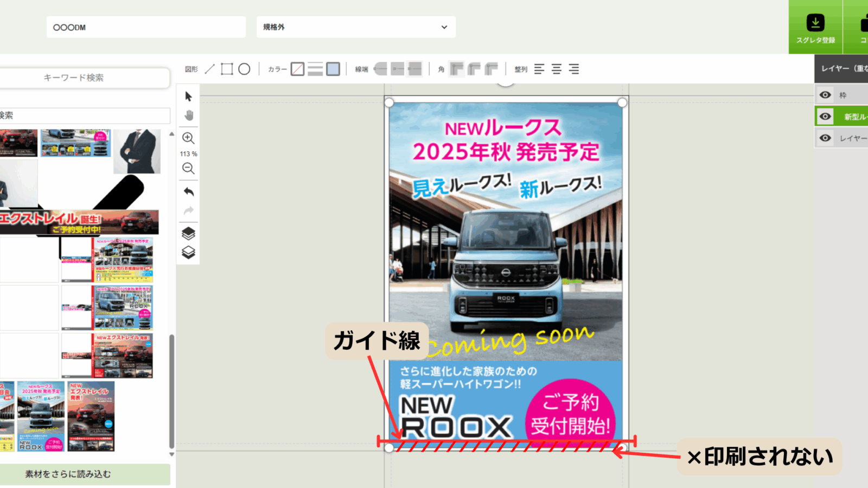Image resolution: width=868 pixels, height=488 pixels.
Task: Zoom in with the magnifier plus icon
Action: pos(188,138)
